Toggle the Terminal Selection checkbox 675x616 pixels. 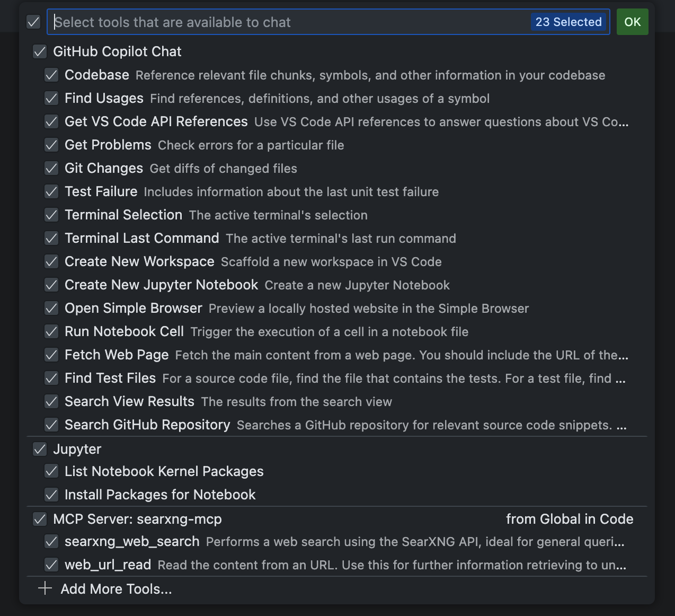point(51,215)
